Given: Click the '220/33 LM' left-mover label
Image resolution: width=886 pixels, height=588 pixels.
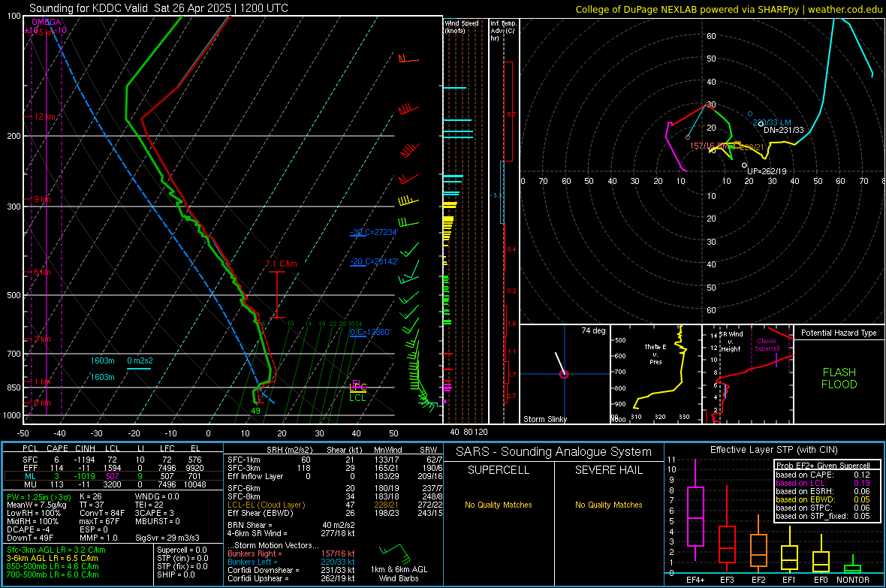Looking at the screenshot, I should tap(772, 122).
